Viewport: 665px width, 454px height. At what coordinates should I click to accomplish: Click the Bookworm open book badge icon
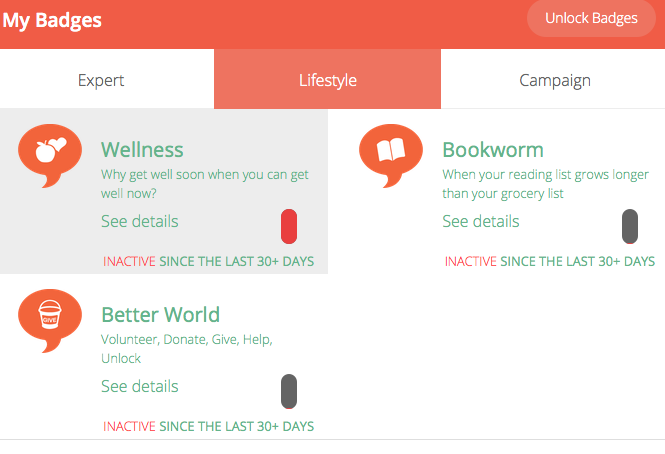pyautogui.click(x=391, y=155)
